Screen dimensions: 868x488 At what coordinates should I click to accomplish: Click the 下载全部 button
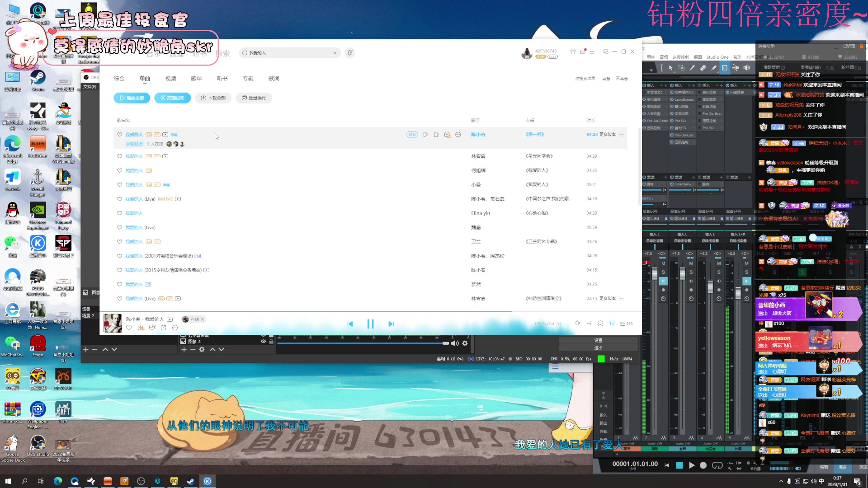tap(213, 98)
